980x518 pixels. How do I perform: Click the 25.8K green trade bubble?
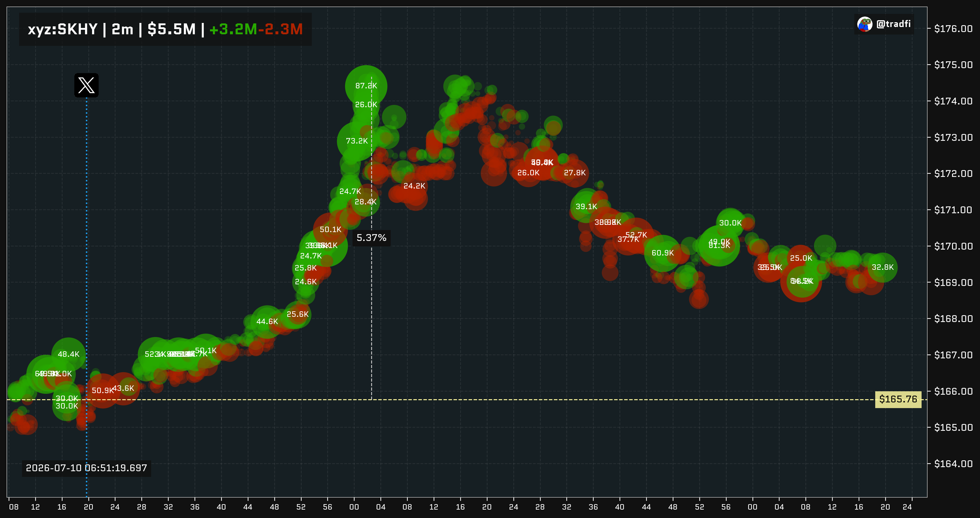click(305, 268)
